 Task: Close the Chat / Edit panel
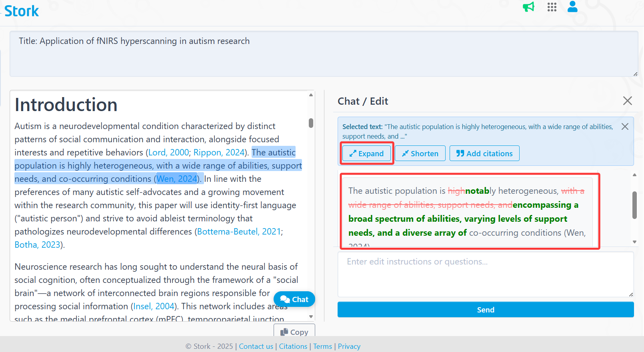[627, 101]
